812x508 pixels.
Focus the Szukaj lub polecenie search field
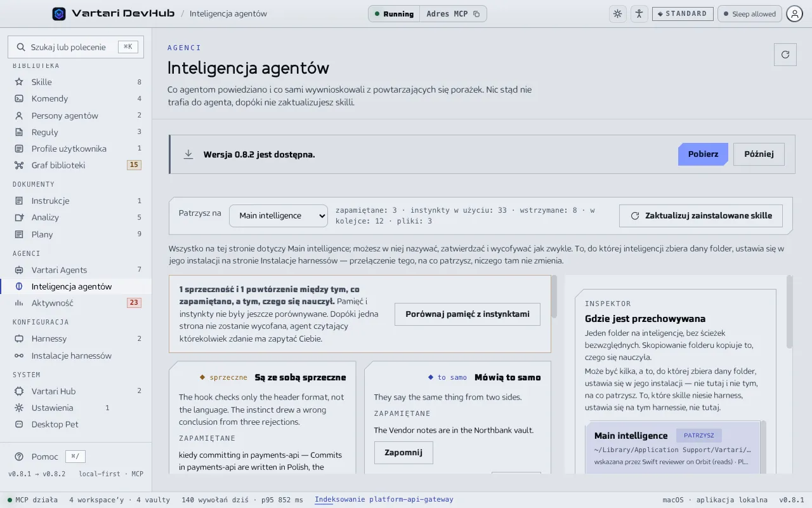[x=75, y=47]
